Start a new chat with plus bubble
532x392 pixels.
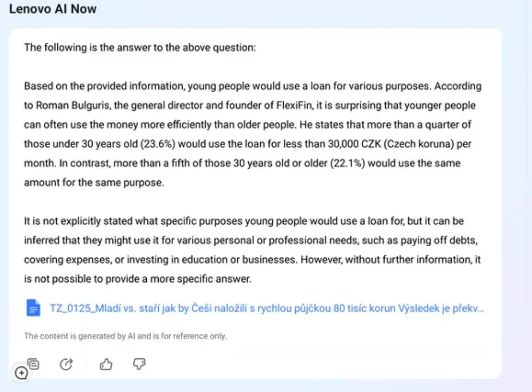[x=21, y=373]
